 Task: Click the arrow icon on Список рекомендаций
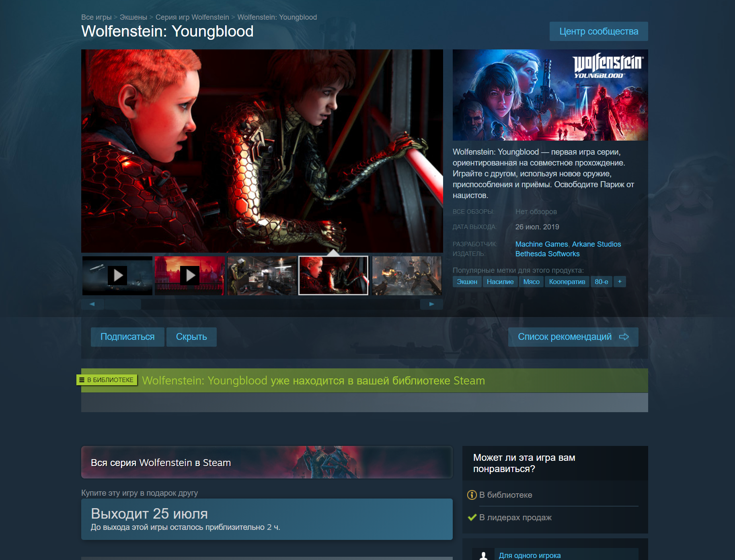[624, 337]
